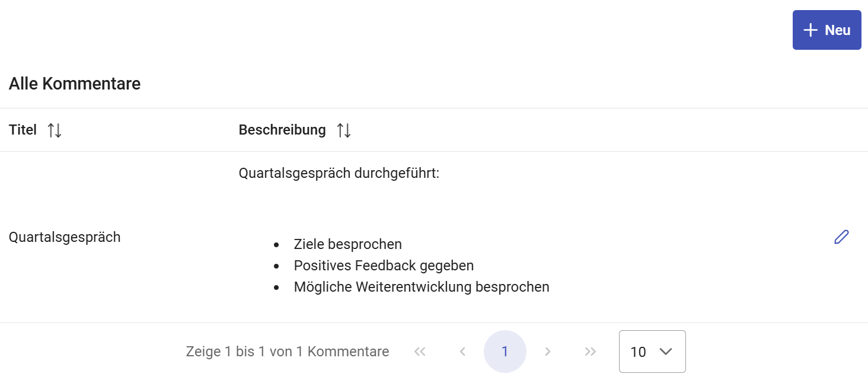Click the 'Mögliche Weiterentwicklung besprochen' bullet
The image size is (868, 380).
pyautogui.click(x=422, y=287)
